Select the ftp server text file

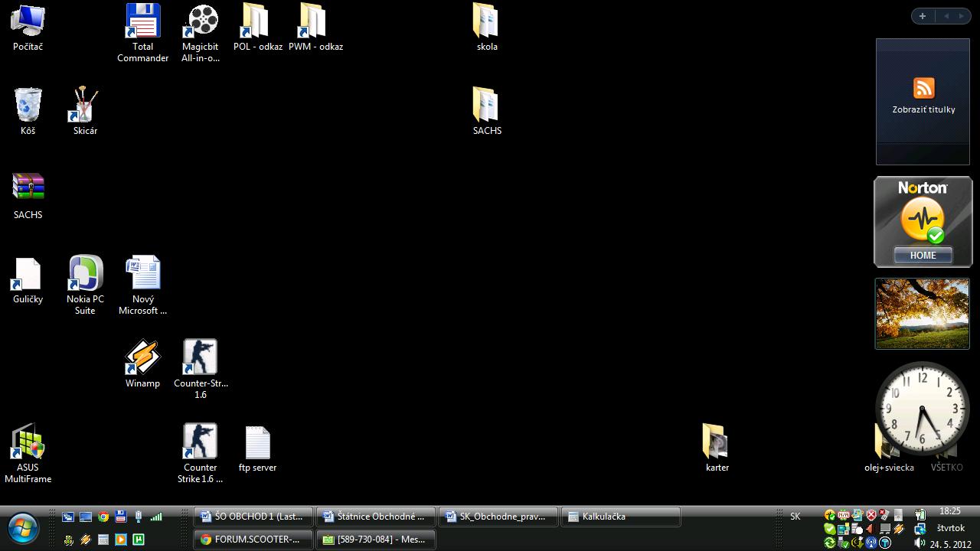[257, 444]
